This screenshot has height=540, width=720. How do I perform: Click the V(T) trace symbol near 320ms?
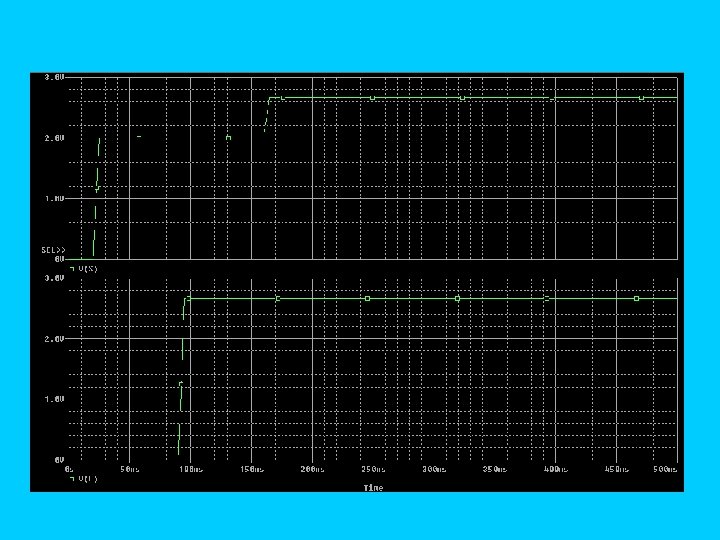coord(457,298)
